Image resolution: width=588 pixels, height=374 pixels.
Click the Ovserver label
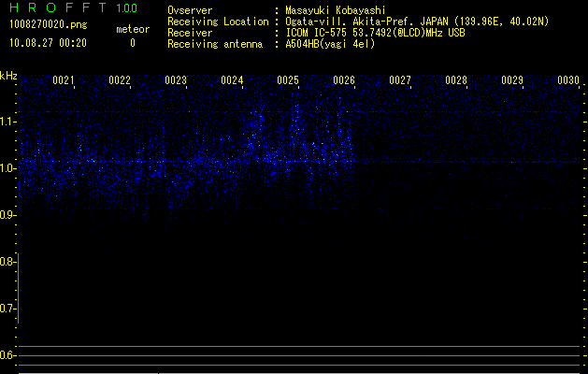pyautogui.click(x=190, y=10)
